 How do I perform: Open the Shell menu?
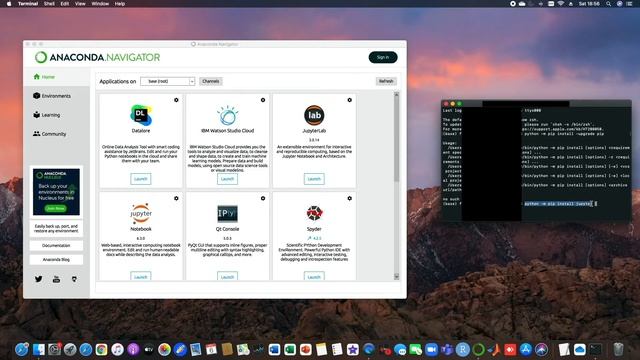pyautogui.click(x=49, y=4)
